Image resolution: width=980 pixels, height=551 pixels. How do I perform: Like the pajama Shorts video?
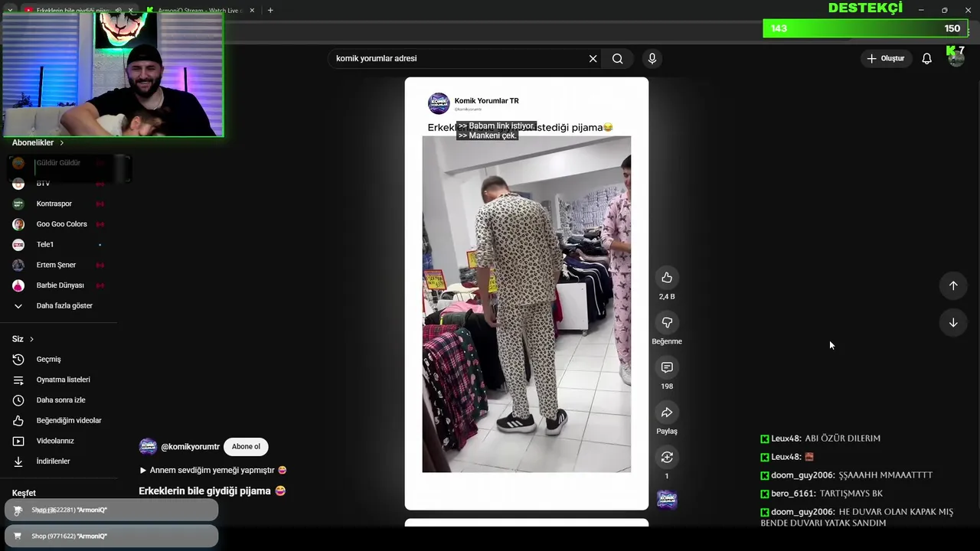[667, 278]
